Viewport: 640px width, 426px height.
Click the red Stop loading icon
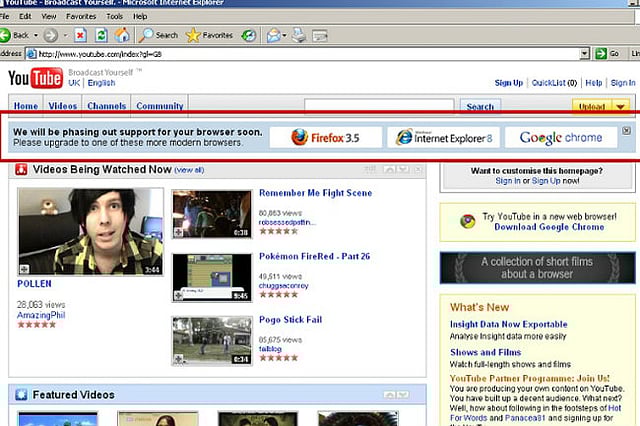(x=80, y=35)
